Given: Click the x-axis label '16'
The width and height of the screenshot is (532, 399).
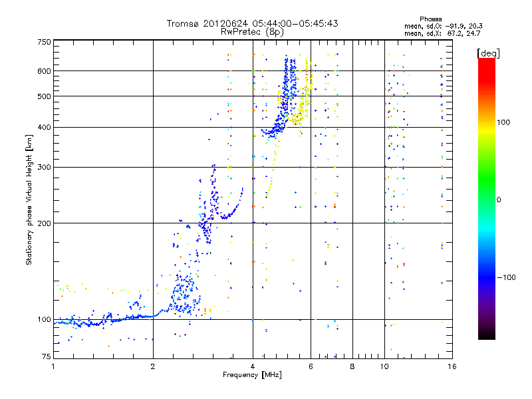Looking at the screenshot, I should pyautogui.click(x=452, y=366).
